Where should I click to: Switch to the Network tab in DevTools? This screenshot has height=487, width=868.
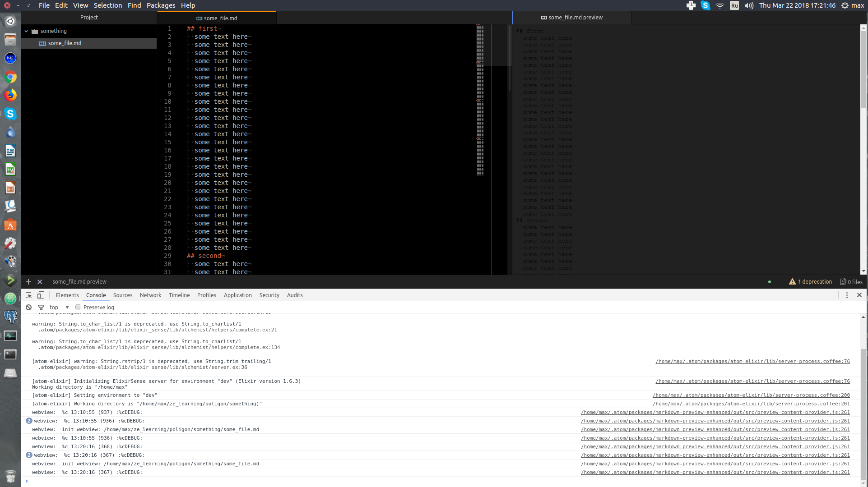150,295
